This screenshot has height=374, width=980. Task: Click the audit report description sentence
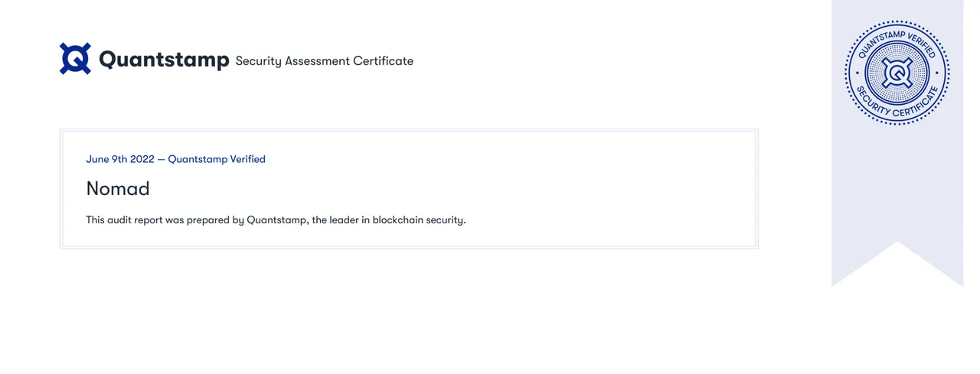click(x=276, y=220)
